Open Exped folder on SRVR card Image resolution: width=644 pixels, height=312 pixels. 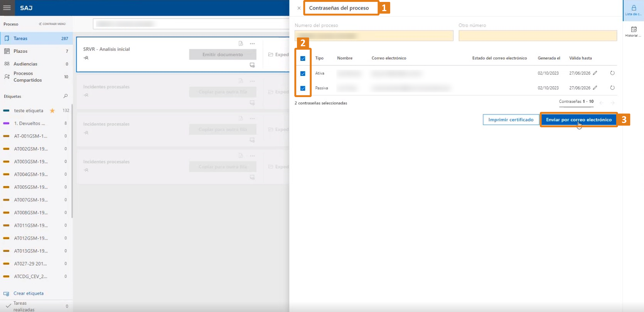(x=278, y=55)
